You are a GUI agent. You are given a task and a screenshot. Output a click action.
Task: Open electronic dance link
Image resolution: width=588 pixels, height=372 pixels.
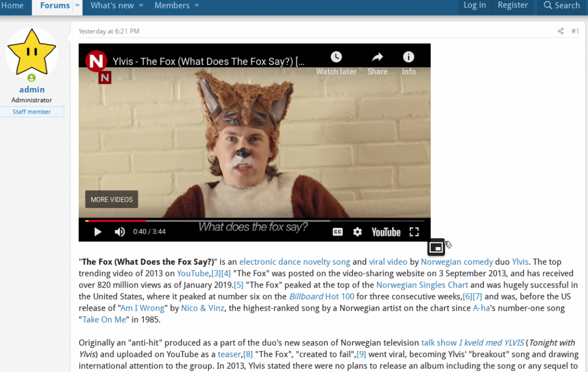tap(270, 262)
